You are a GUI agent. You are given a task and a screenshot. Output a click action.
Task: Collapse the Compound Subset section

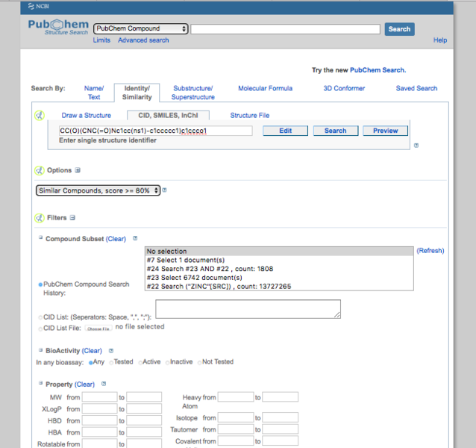pyautogui.click(x=41, y=237)
